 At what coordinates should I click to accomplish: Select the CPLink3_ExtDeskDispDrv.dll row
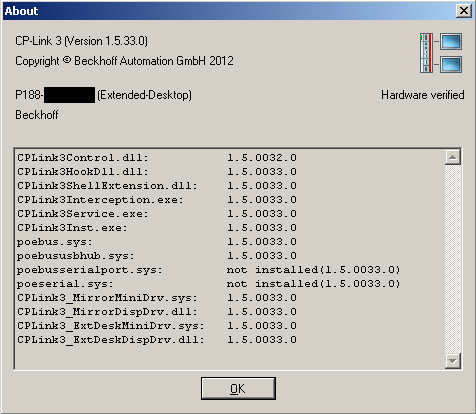click(x=157, y=339)
